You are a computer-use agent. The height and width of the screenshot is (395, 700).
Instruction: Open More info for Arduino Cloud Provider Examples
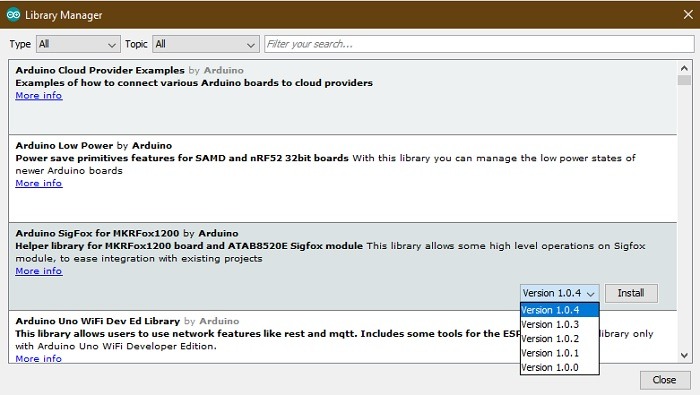click(x=39, y=96)
